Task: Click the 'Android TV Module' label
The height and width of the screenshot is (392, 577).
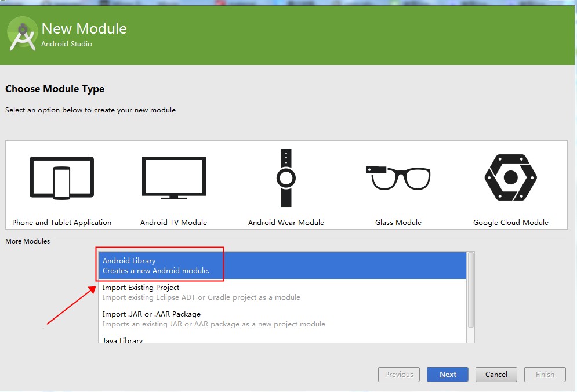Action: tap(174, 222)
